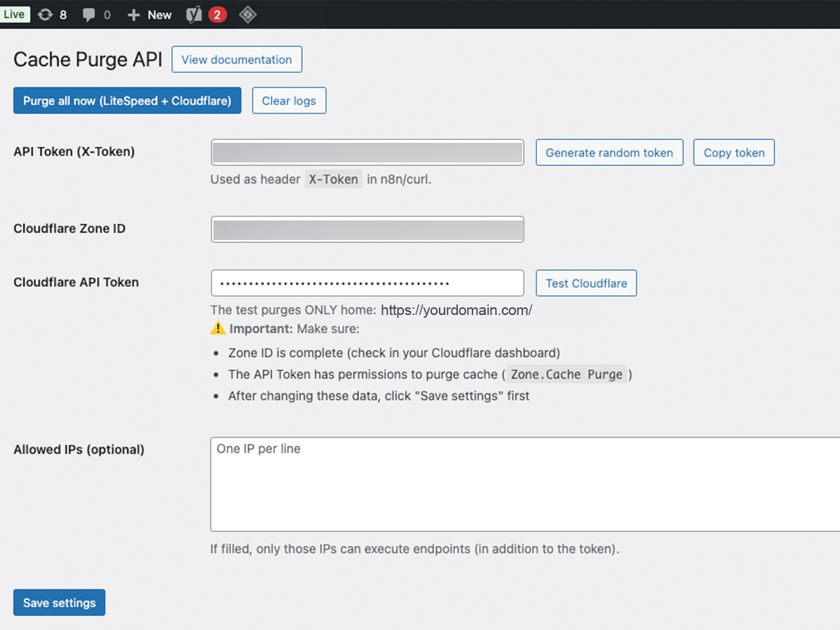Open the New content menu
The image size is (840, 630).
[150, 15]
